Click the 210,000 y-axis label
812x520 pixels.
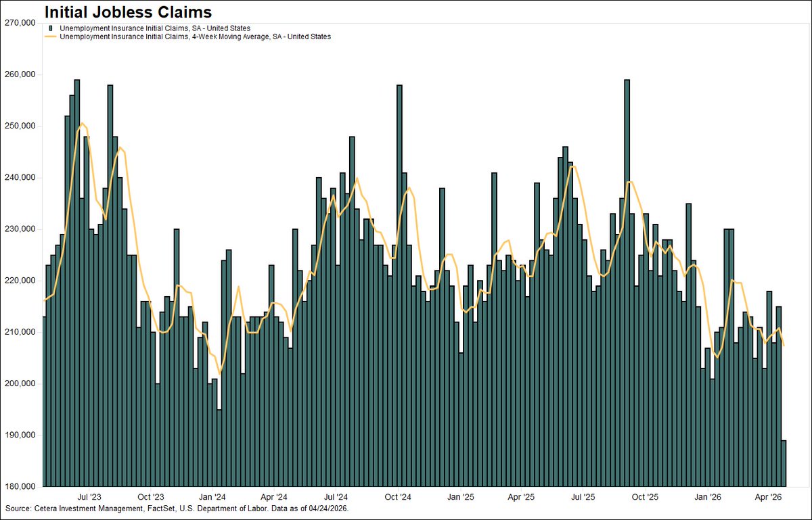20,333
